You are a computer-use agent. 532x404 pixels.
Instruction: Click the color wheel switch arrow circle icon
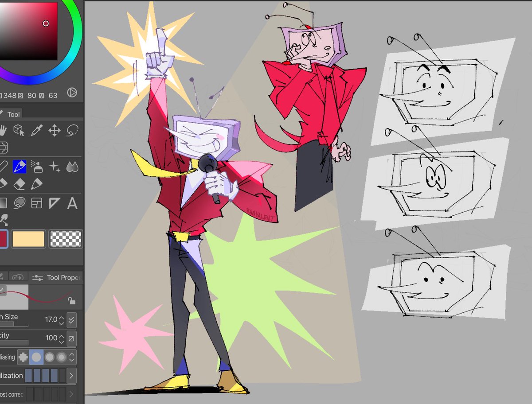[72, 93]
